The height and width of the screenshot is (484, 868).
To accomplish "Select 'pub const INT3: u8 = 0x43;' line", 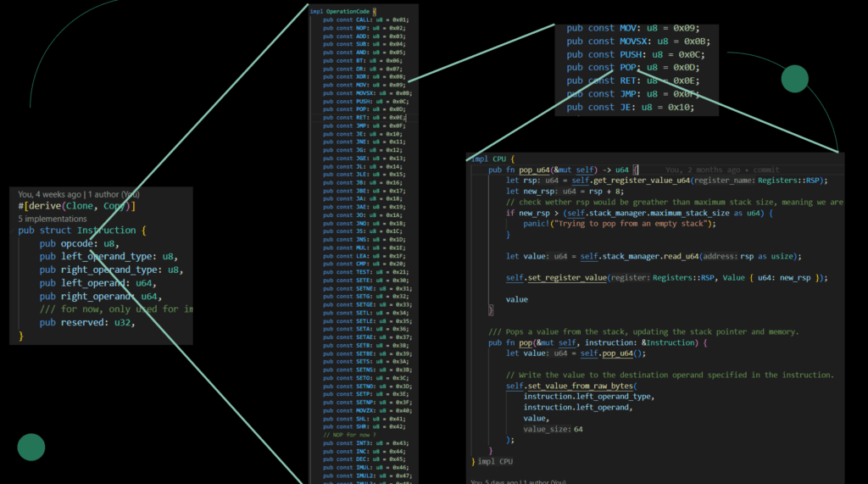I will coord(366,443).
